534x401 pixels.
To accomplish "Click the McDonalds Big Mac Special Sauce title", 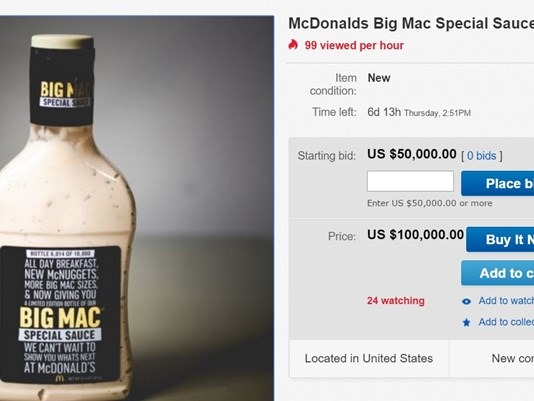I will (x=411, y=24).
